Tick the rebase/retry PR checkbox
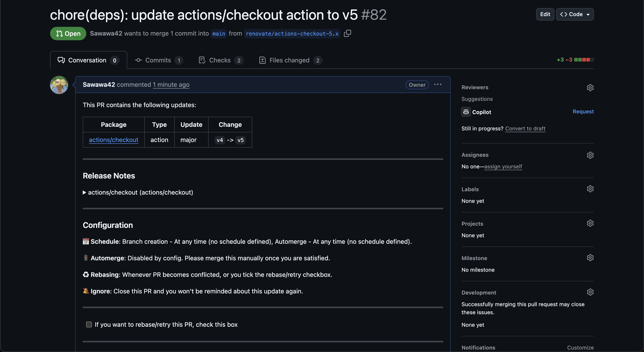The width and height of the screenshot is (644, 352). point(89,324)
